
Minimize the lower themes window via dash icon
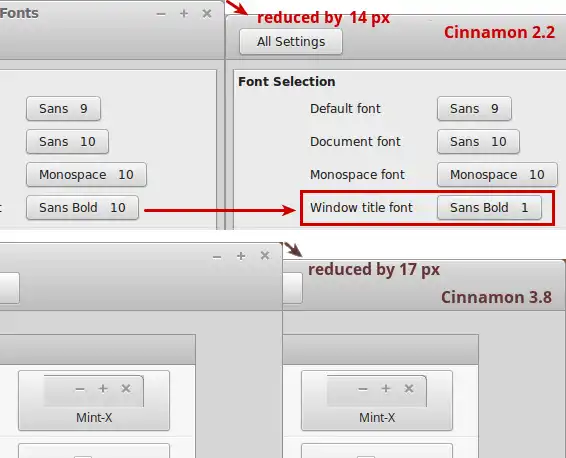(217, 257)
